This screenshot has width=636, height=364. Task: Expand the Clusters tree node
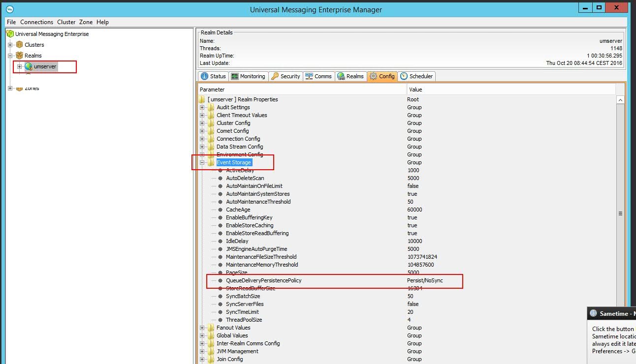[10, 45]
